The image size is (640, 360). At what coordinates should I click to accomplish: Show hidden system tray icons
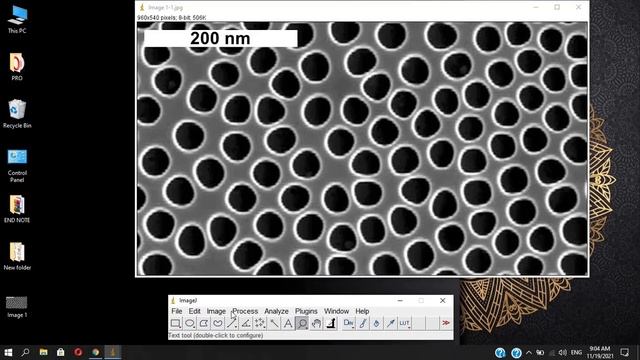(529, 352)
